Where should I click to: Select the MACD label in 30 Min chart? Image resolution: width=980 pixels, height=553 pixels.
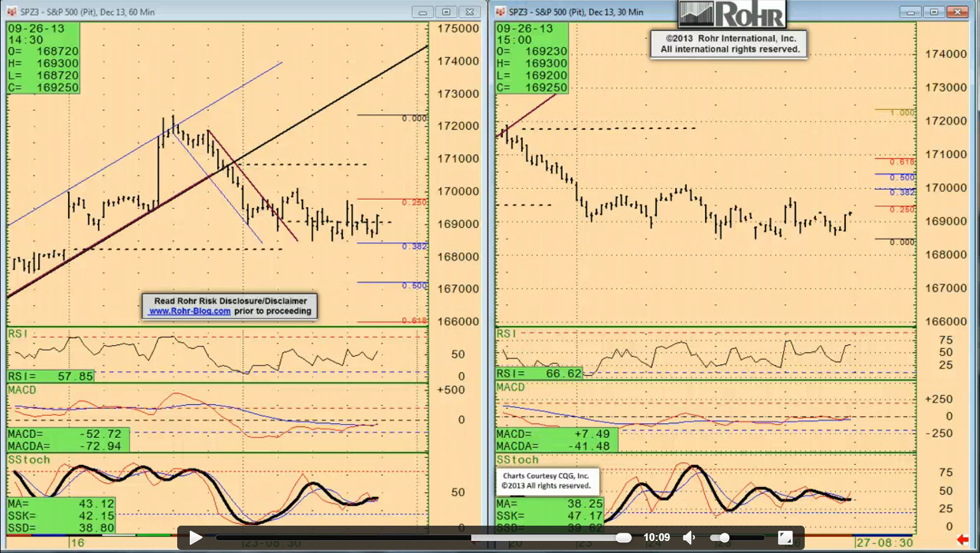(x=510, y=387)
